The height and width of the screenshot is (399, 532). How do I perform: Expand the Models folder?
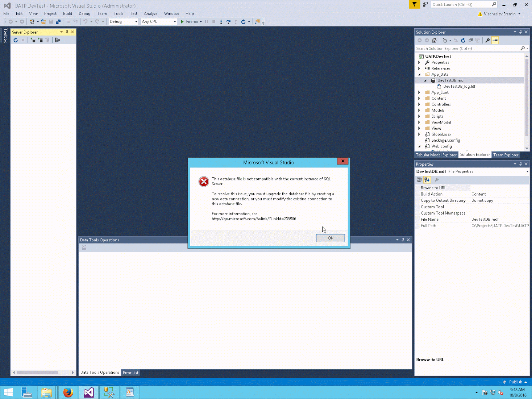click(x=419, y=111)
